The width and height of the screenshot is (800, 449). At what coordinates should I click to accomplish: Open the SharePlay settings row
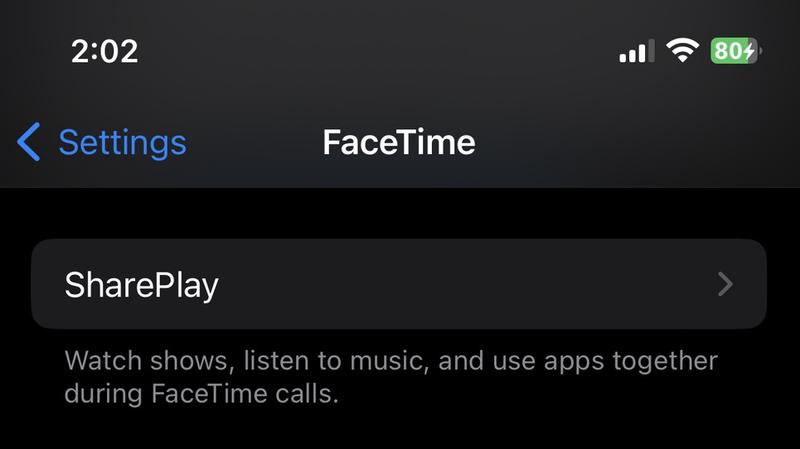(399, 284)
